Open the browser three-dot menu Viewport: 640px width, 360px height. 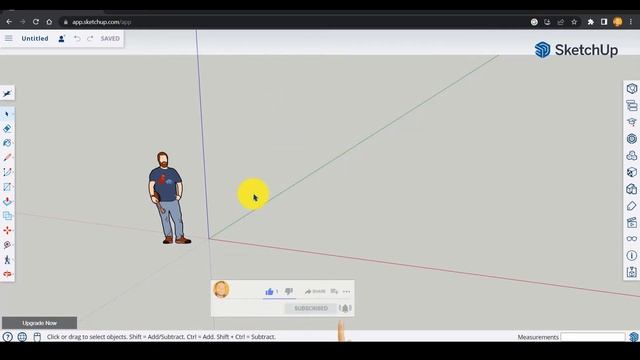tap(631, 22)
